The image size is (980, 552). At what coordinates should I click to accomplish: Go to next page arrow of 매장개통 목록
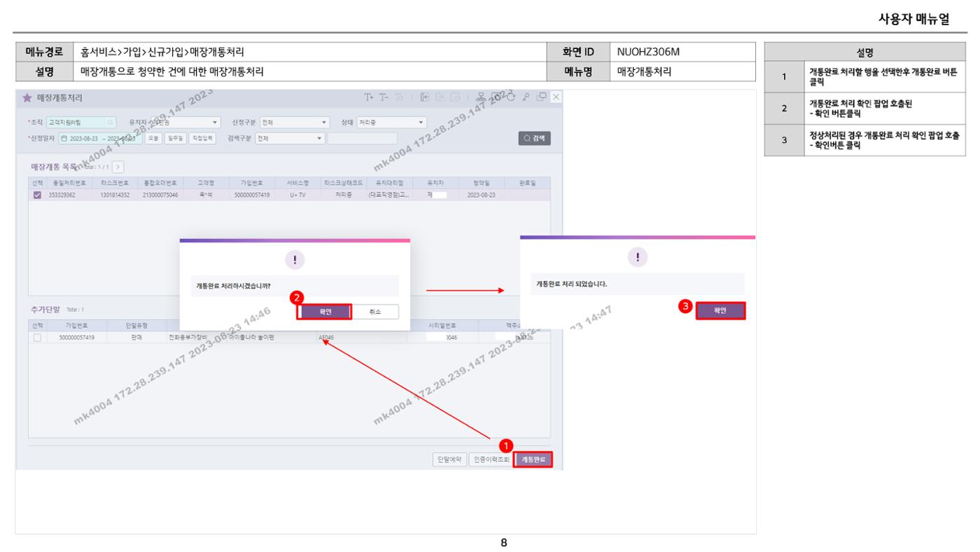point(118,166)
